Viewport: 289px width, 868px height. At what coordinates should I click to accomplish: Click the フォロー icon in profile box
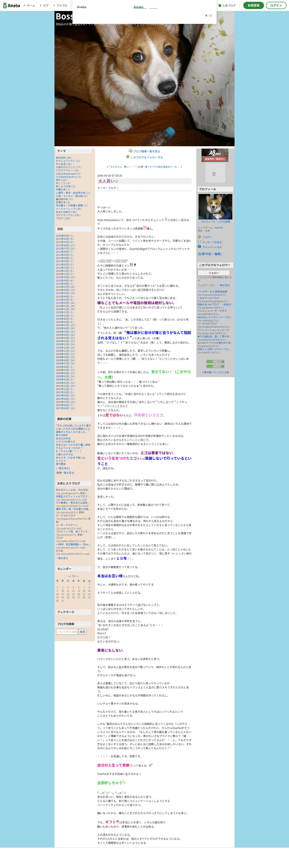coord(199,237)
